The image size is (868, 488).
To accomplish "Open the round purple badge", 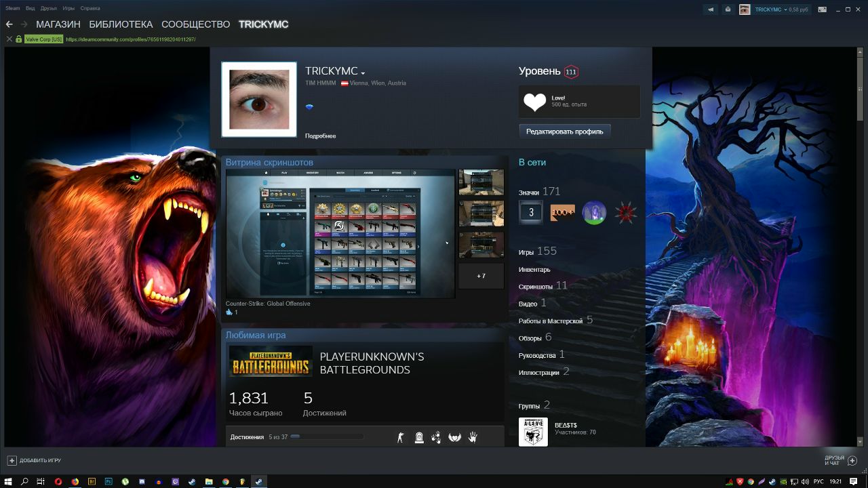I will click(594, 212).
